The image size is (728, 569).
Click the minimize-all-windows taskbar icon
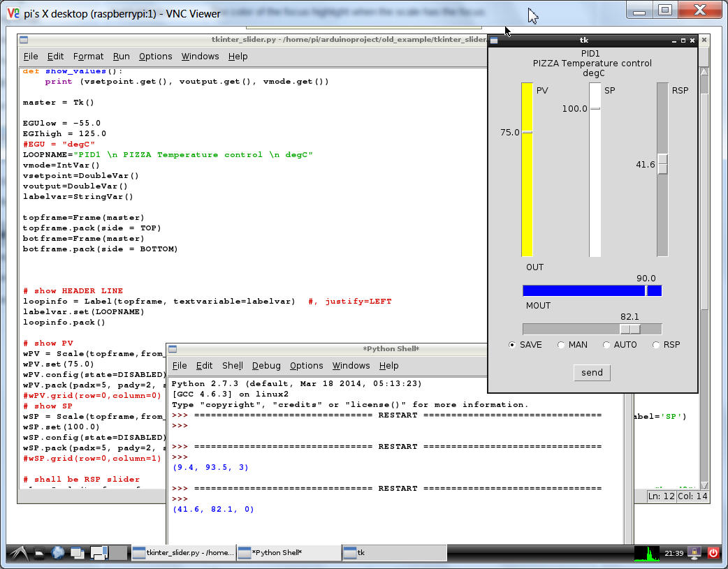click(x=78, y=553)
